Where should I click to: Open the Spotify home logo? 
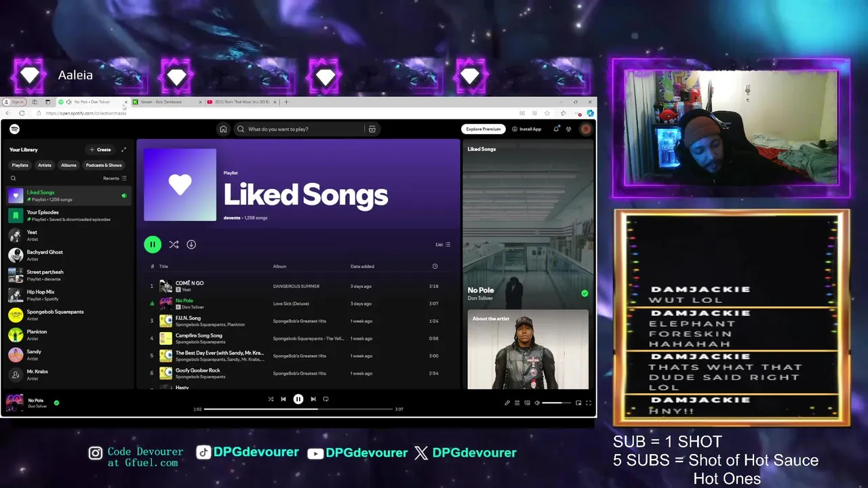click(x=14, y=129)
